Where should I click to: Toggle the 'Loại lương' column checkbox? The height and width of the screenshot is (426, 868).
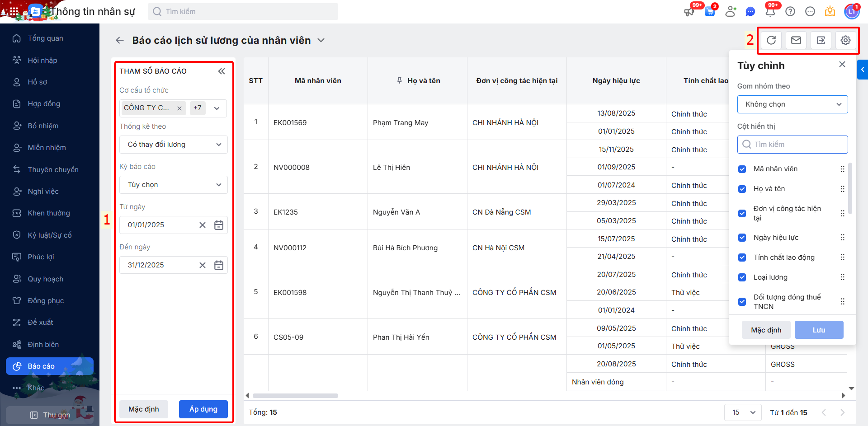coord(742,277)
